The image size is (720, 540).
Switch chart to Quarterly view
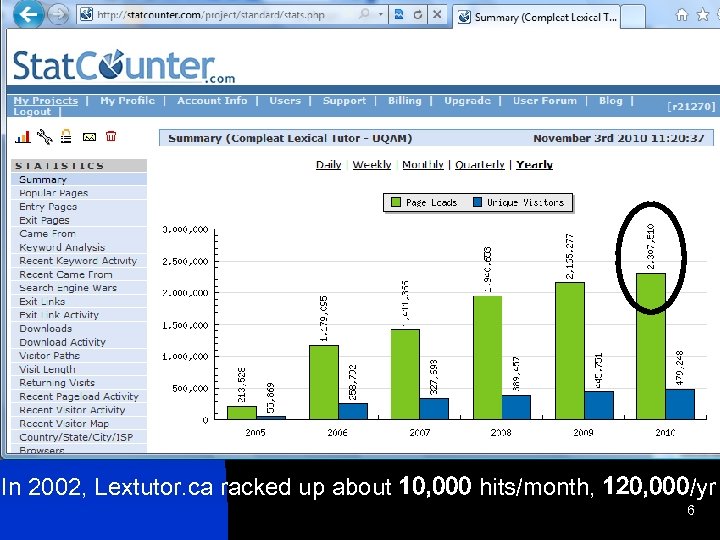(x=479, y=165)
